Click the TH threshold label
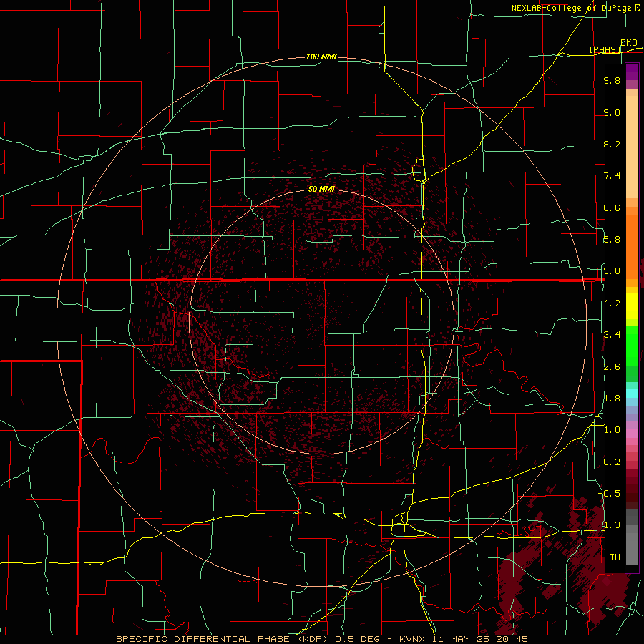The width and height of the screenshot is (644, 644). [x=615, y=557]
